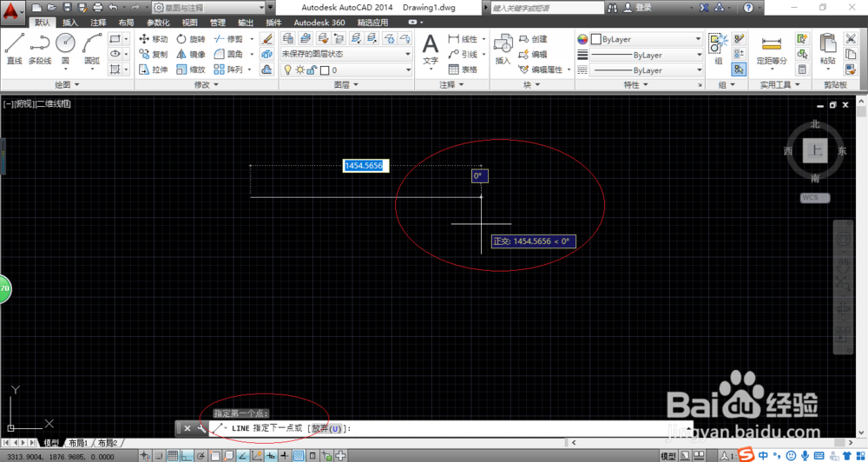Viewport: 868px width, 462px height.
Task: Select the 圆弧 (Arc) tool
Action: (x=92, y=48)
